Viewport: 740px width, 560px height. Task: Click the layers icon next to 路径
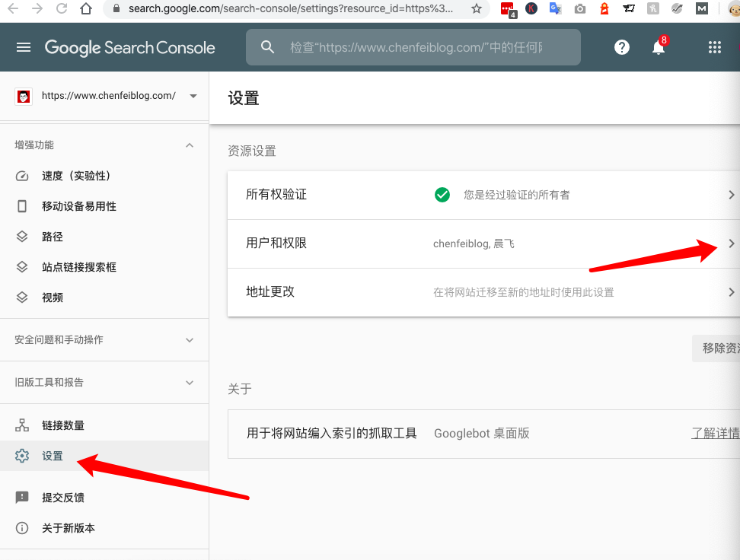tap(22, 237)
